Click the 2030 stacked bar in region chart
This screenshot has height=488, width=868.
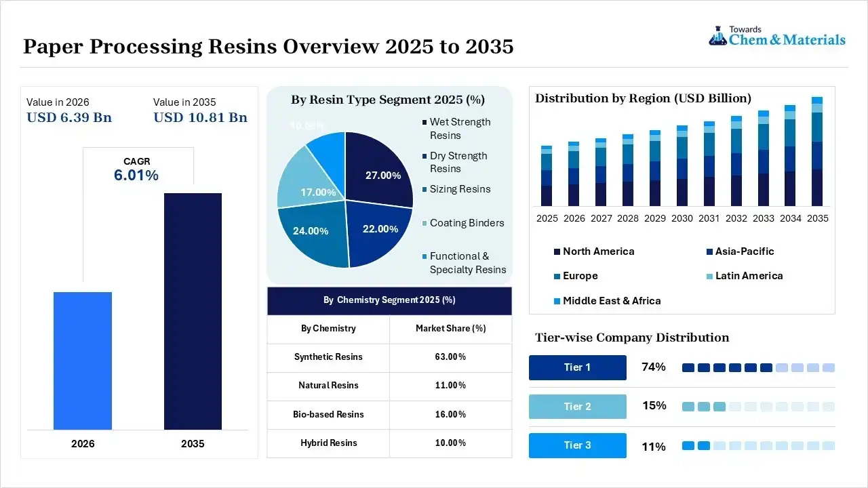click(x=682, y=165)
